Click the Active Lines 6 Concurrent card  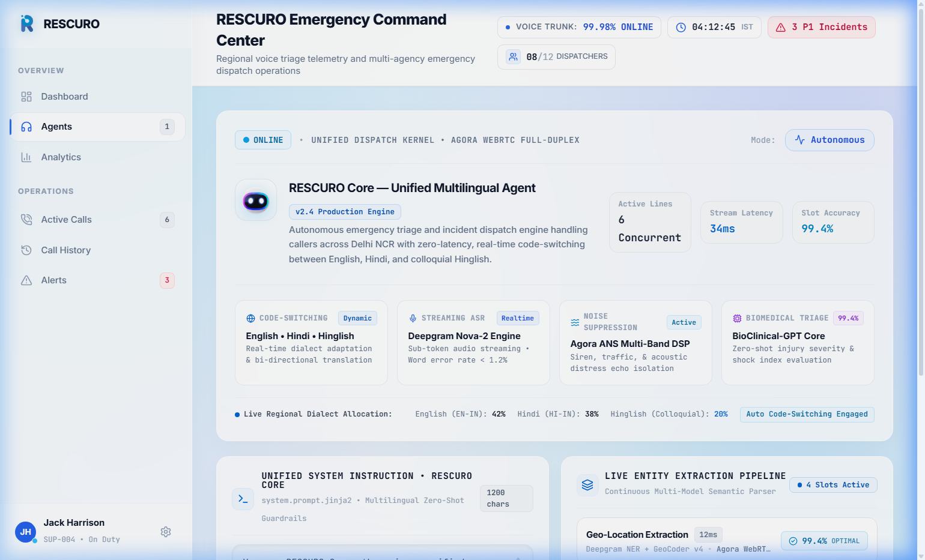(x=650, y=222)
